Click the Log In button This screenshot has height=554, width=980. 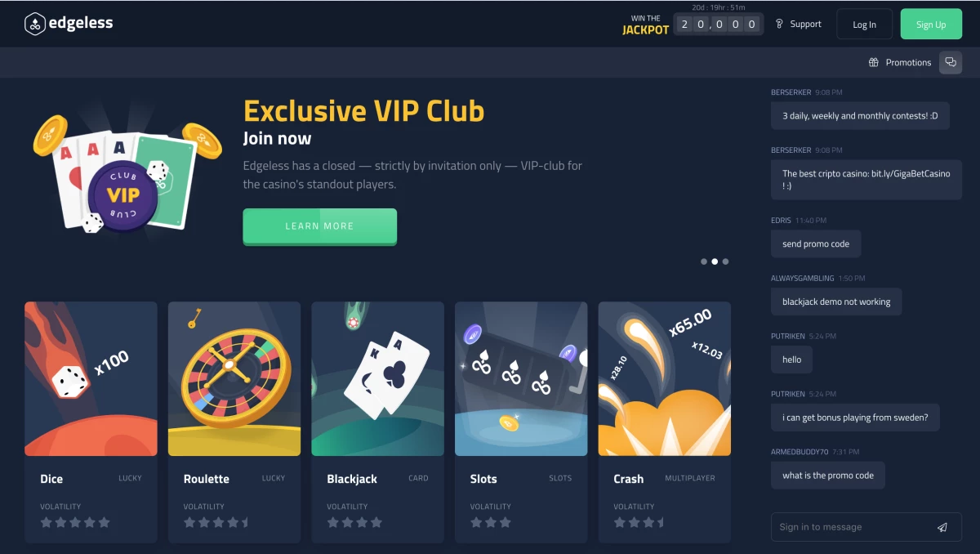865,25
